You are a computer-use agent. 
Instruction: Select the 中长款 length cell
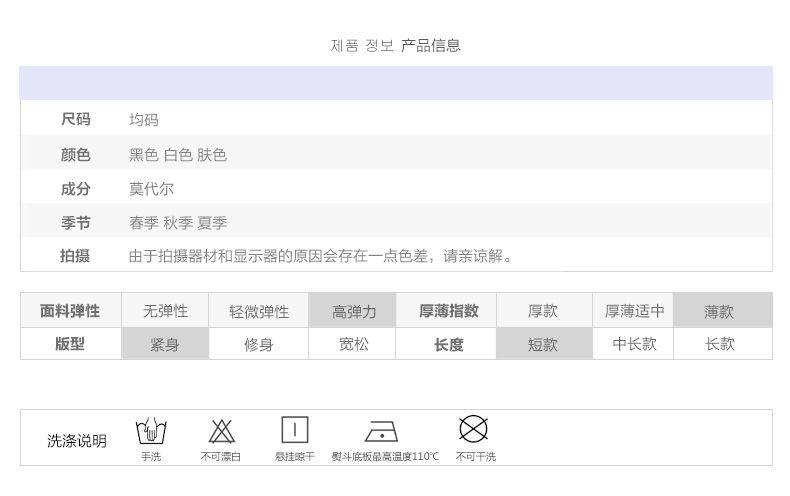[x=633, y=344]
